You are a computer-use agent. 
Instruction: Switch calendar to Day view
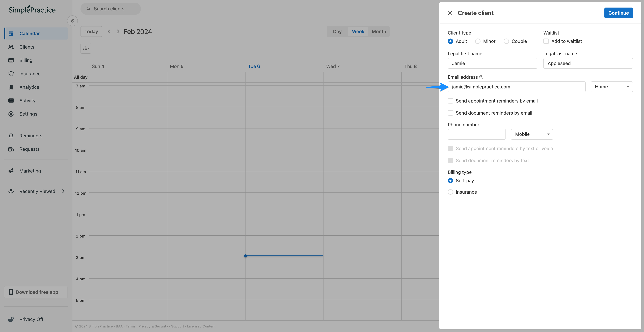337,31
